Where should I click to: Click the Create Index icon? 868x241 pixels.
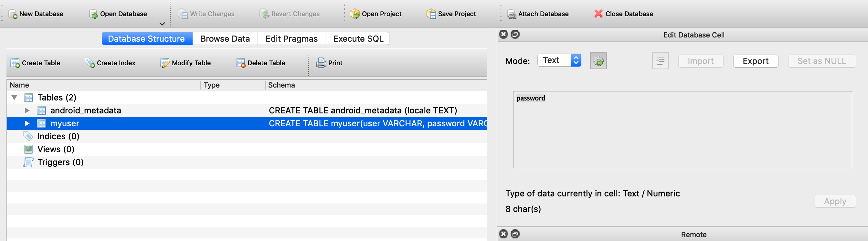tap(90, 63)
